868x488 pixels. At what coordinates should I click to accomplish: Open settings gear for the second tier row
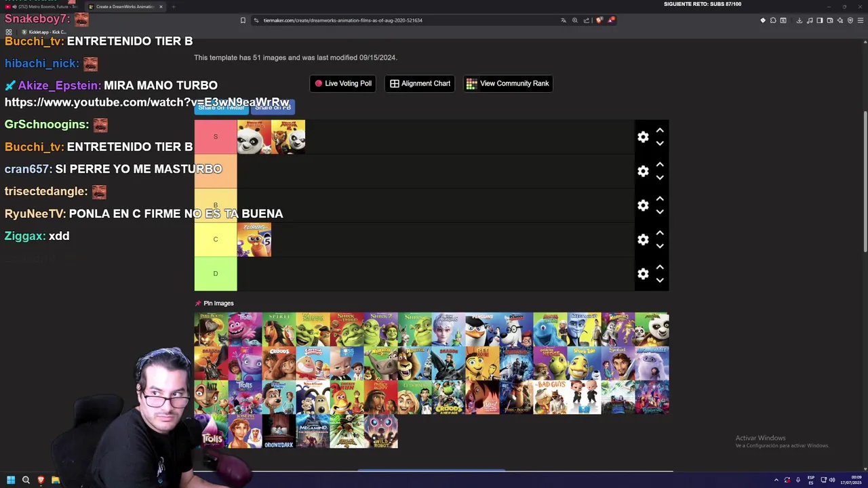643,171
